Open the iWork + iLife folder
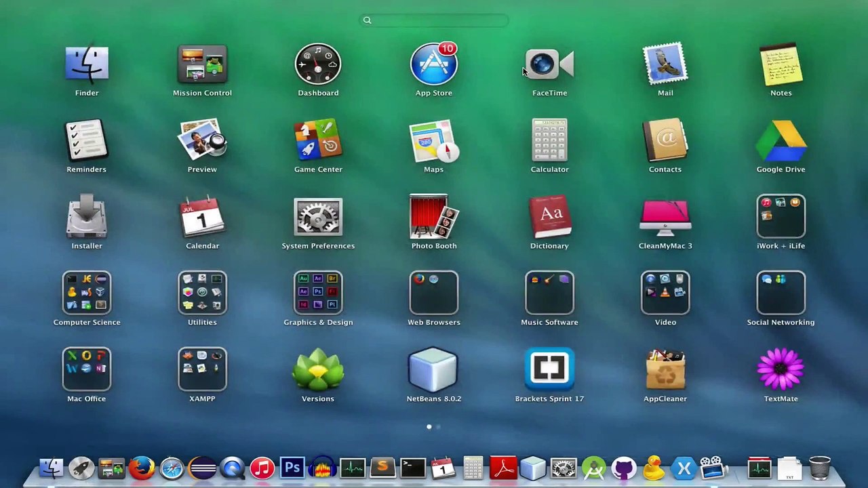Viewport: 868px width, 488px height. point(781,217)
